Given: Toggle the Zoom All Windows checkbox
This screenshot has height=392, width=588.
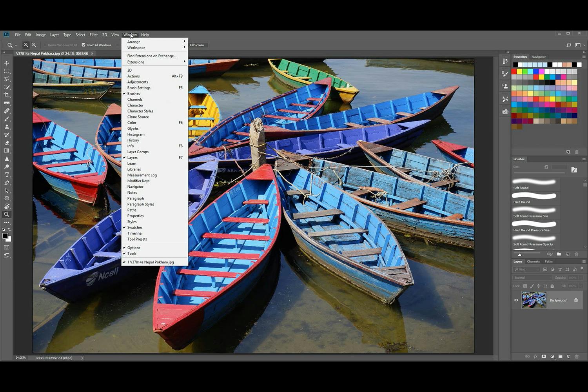Looking at the screenshot, I should 83,45.
